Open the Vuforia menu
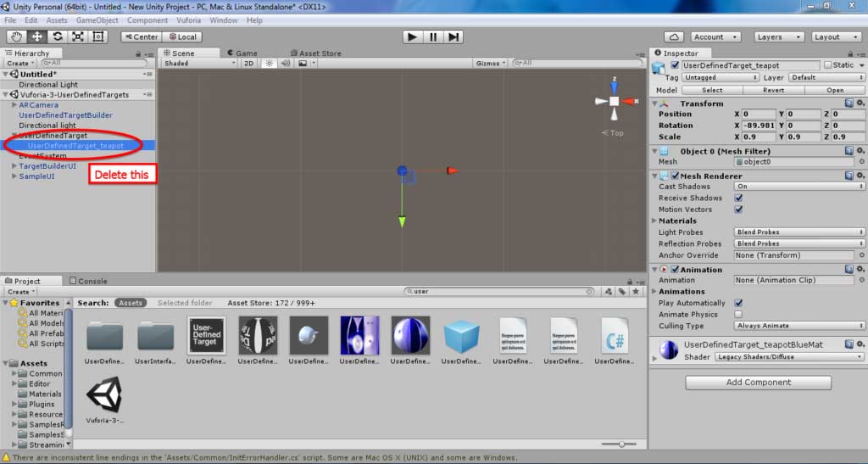Viewport: 868px width, 464px height. point(188,20)
